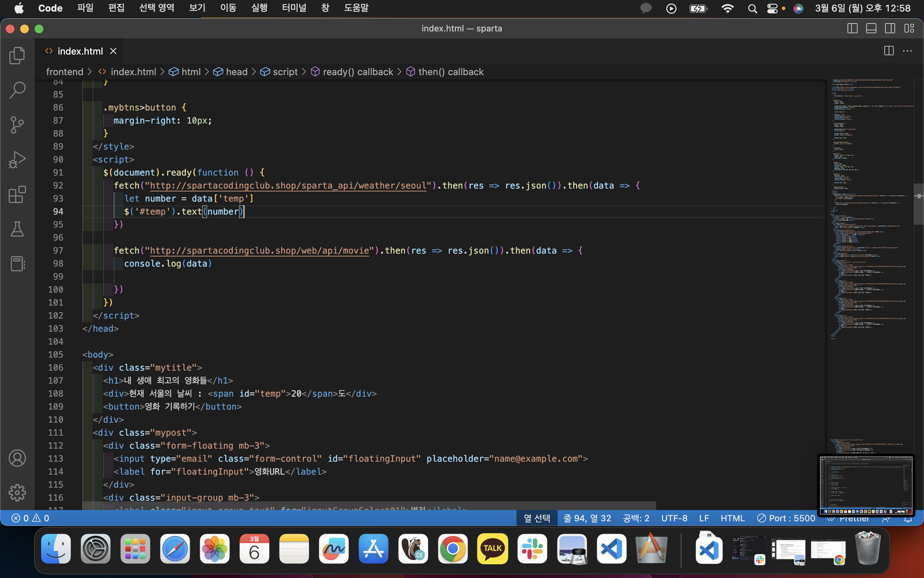
Task: Open the 도움말 menu
Action: click(356, 8)
